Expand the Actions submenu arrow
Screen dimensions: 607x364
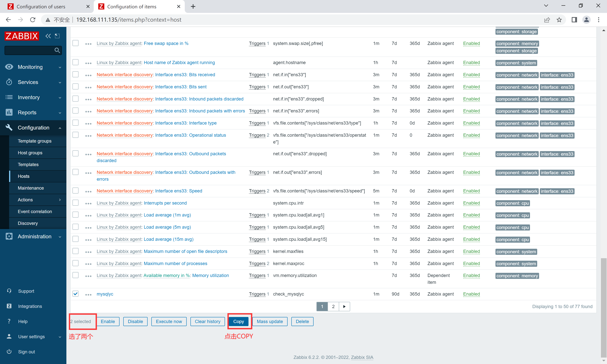[60, 200]
